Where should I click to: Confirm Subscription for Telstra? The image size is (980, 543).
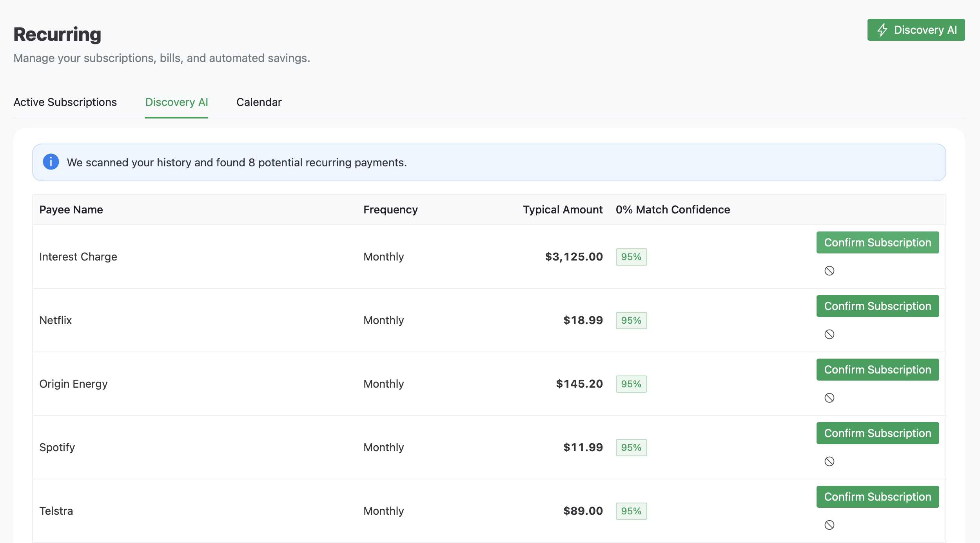tap(877, 497)
